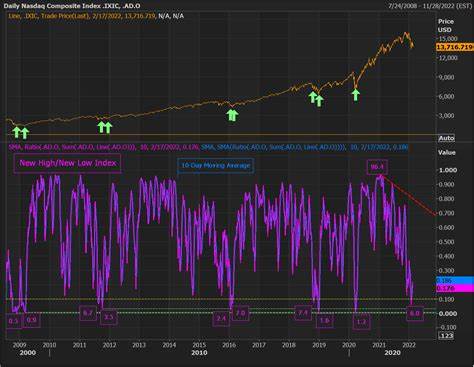The image size is (474, 367).
Task: Select the red downward trend line
Action: 409,195
